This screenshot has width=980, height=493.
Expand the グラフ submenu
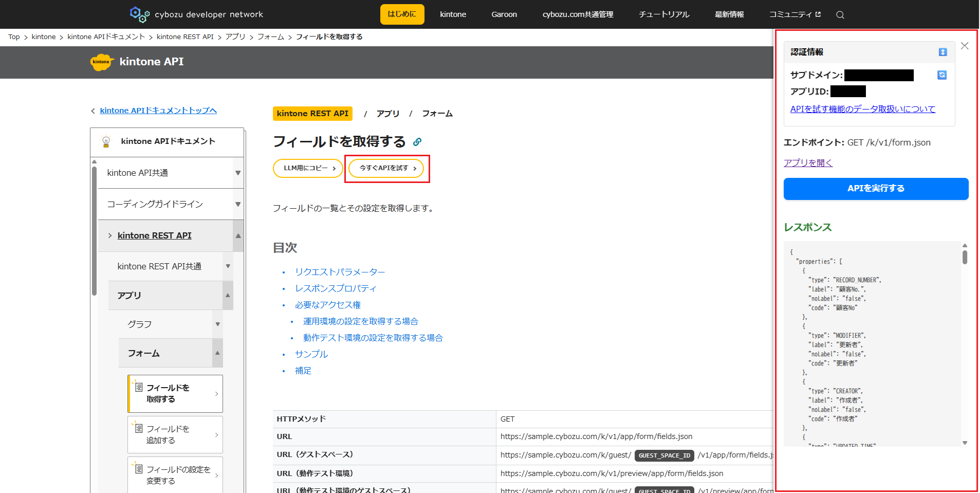[217, 324]
